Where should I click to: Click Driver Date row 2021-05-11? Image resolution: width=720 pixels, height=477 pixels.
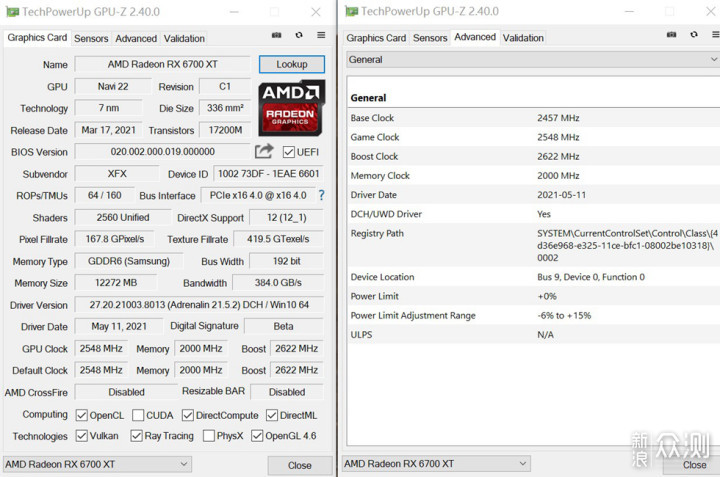[533, 195]
